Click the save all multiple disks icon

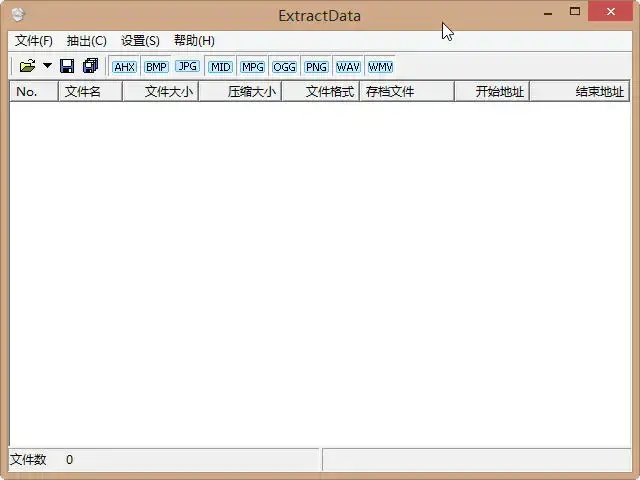pos(91,66)
